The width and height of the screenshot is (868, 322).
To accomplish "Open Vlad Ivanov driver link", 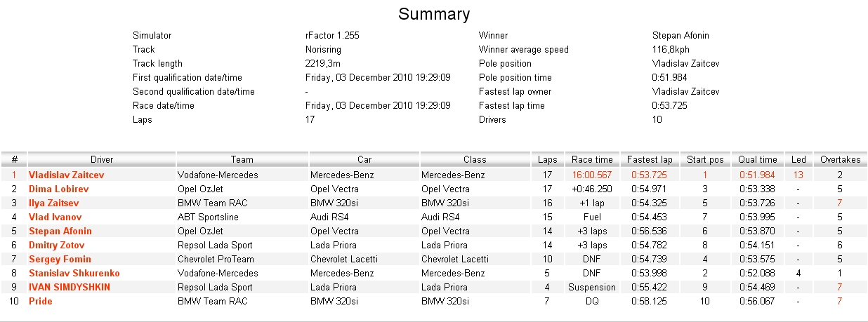I will pyautogui.click(x=55, y=217).
